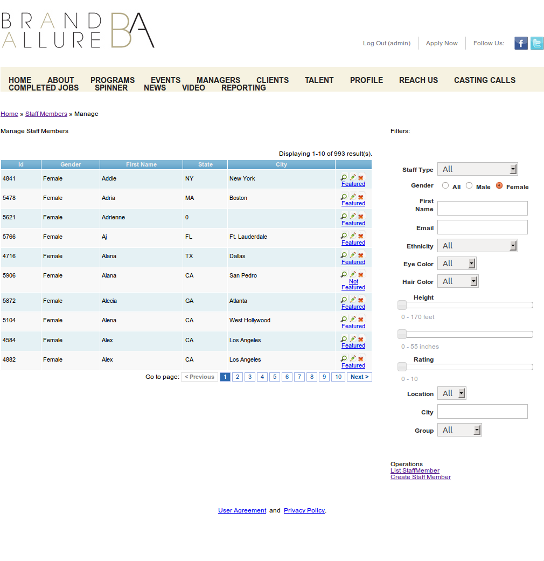Click the Rating slider handle
The height and width of the screenshot is (561, 544).
coord(402,366)
